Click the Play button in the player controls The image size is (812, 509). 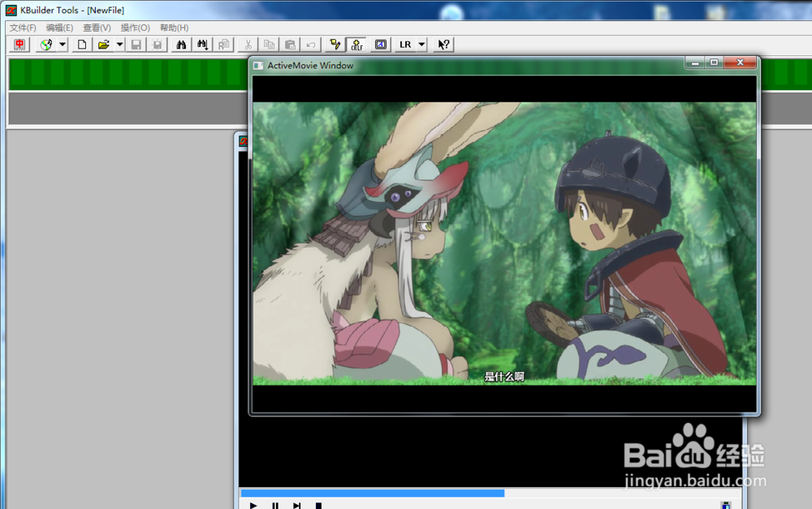click(x=253, y=506)
